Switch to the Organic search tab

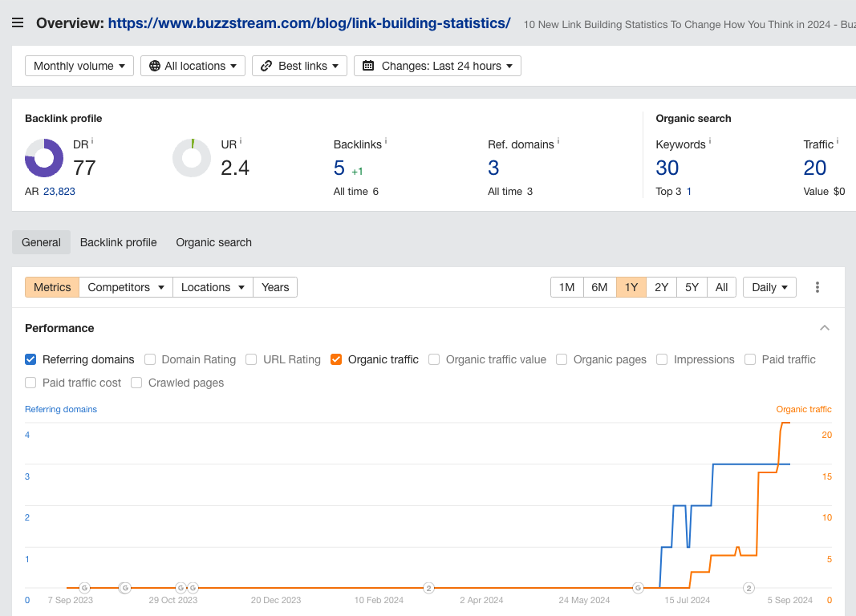click(213, 242)
